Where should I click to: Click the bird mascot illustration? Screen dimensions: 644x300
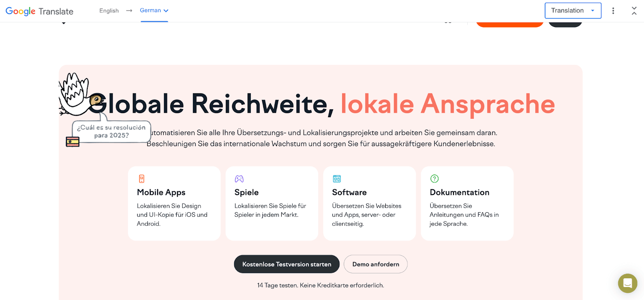tap(76, 96)
